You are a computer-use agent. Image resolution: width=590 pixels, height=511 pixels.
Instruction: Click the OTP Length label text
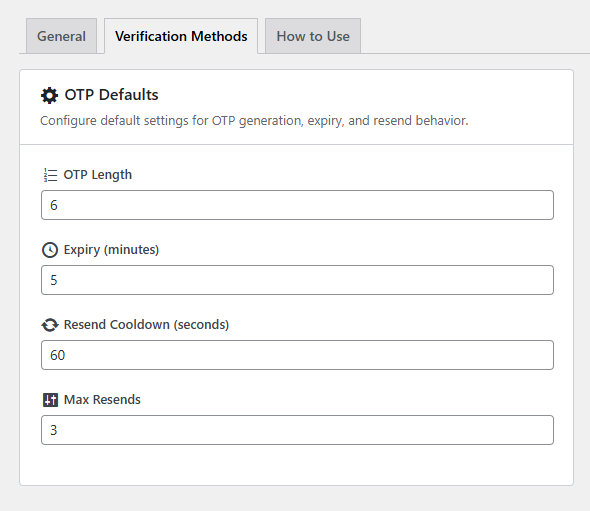click(x=98, y=175)
